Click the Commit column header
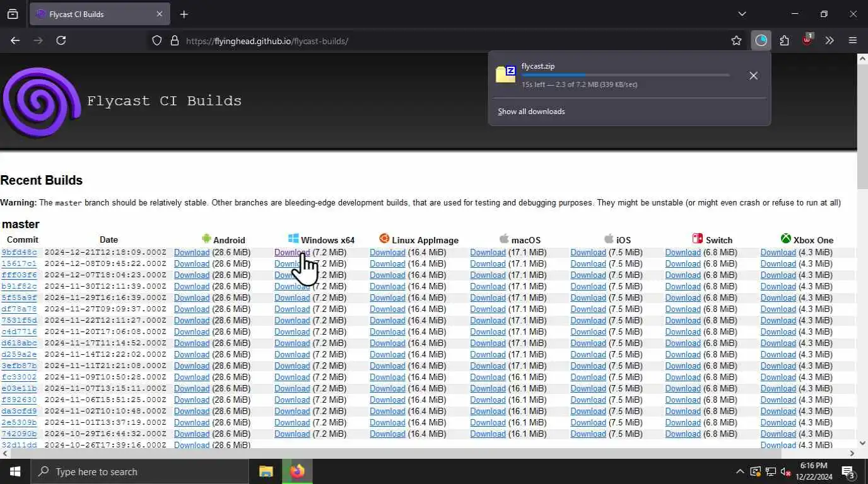The image size is (868, 484). [22, 239]
